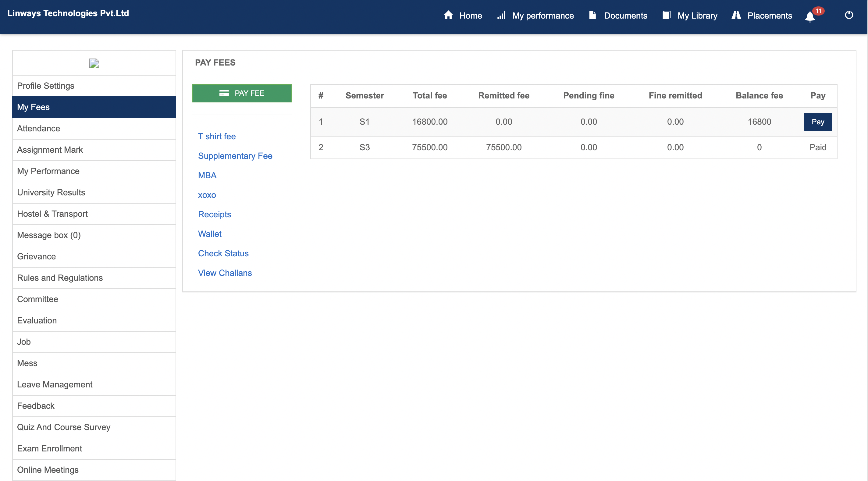Select Assignment Mark in sidebar

pyautogui.click(x=94, y=150)
